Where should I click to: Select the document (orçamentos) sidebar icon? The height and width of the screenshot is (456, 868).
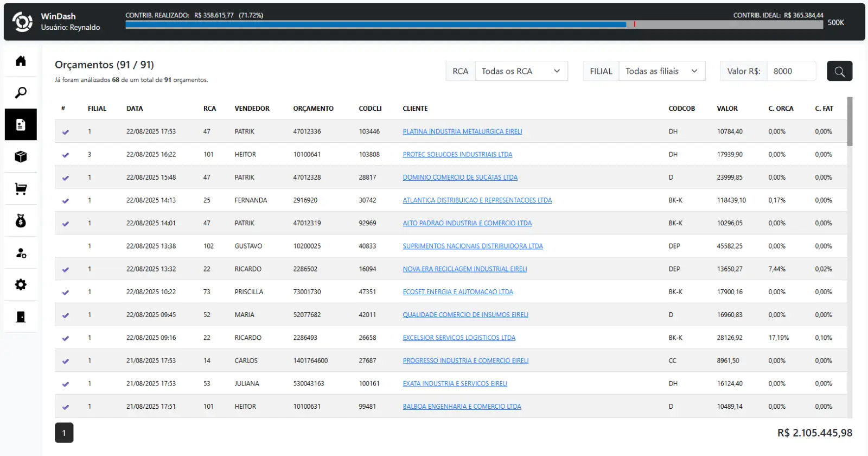pos(21,125)
